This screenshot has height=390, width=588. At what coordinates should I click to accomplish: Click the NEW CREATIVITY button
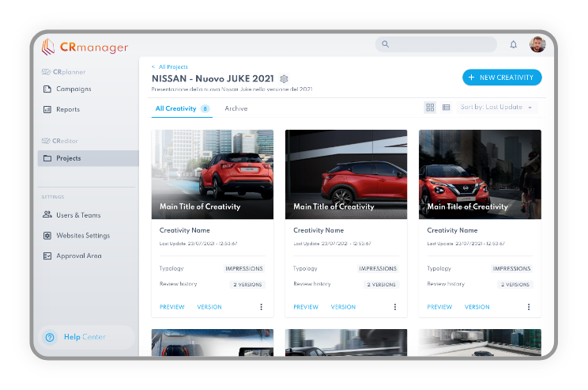(502, 78)
